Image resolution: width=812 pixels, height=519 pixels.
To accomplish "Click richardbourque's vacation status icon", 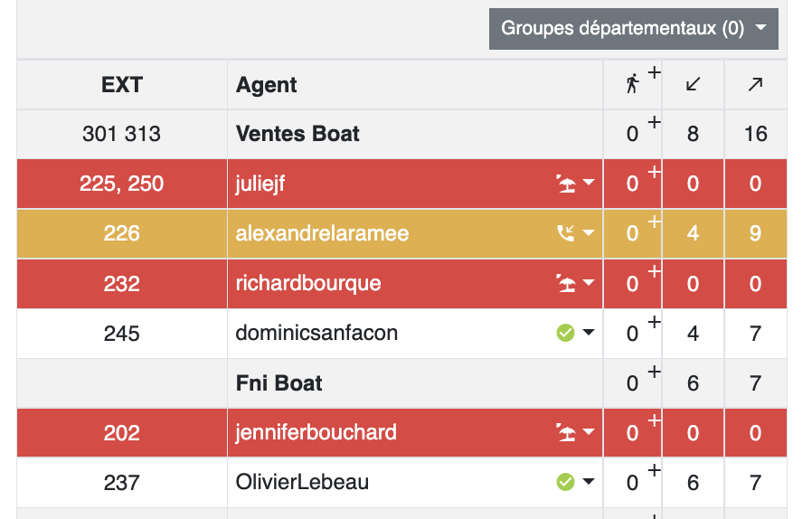I will [565, 283].
